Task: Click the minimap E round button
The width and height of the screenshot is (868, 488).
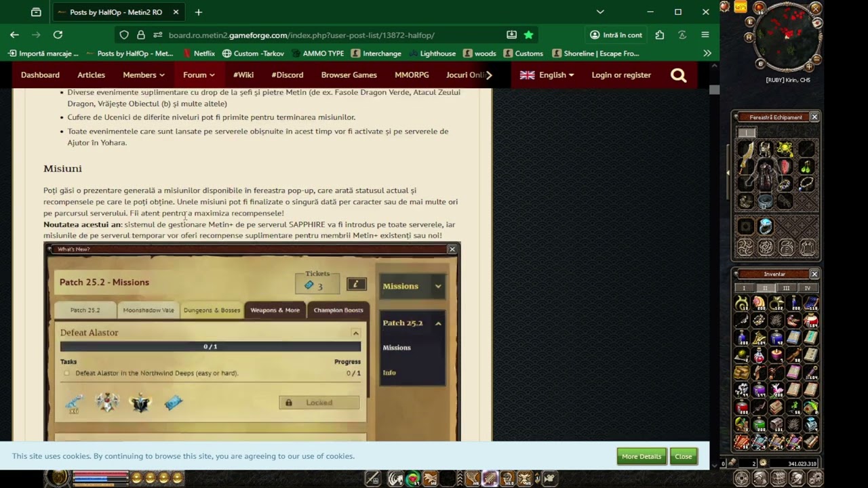Action: 750,22
